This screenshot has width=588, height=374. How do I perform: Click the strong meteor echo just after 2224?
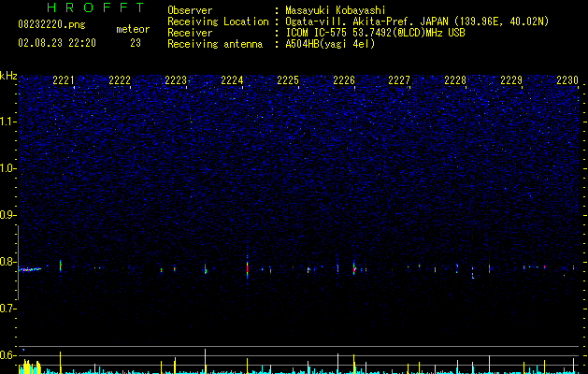pos(247,268)
